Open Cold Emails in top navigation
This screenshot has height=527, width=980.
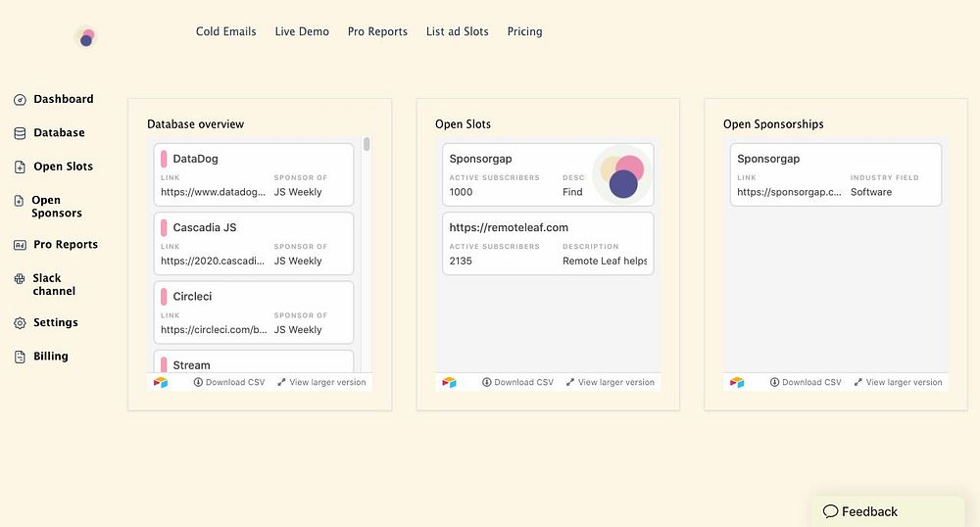(225, 31)
